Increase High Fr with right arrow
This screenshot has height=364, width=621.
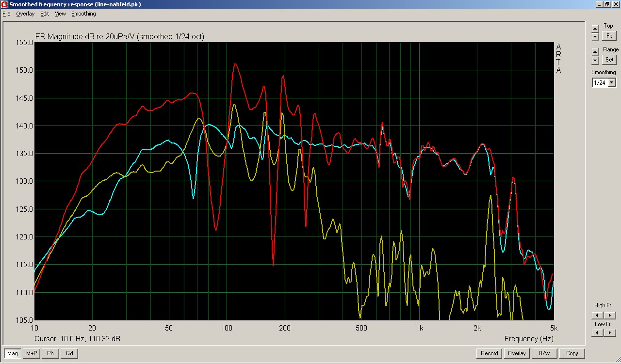coord(610,316)
